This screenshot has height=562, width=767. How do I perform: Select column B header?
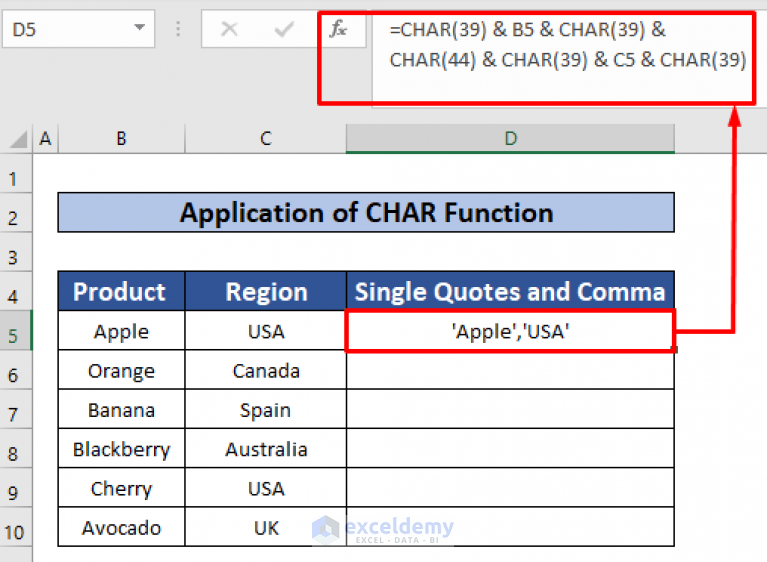tap(121, 139)
